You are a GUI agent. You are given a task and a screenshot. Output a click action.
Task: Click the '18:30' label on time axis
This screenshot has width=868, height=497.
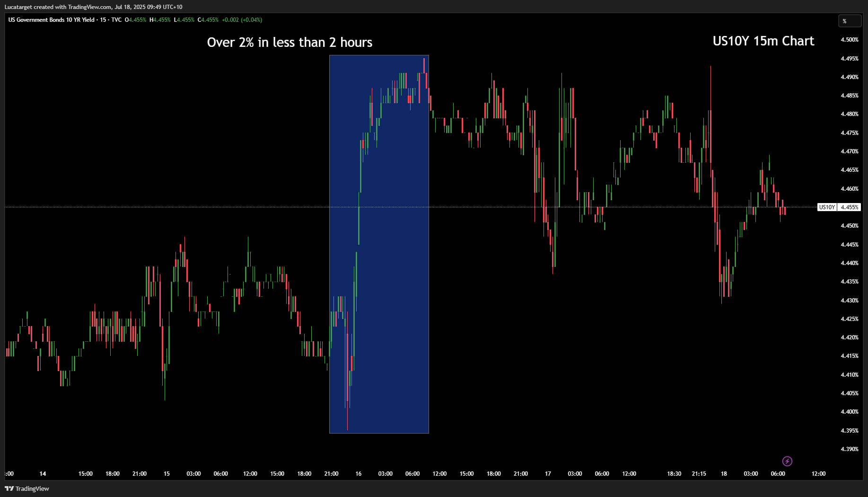click(674, 474)
